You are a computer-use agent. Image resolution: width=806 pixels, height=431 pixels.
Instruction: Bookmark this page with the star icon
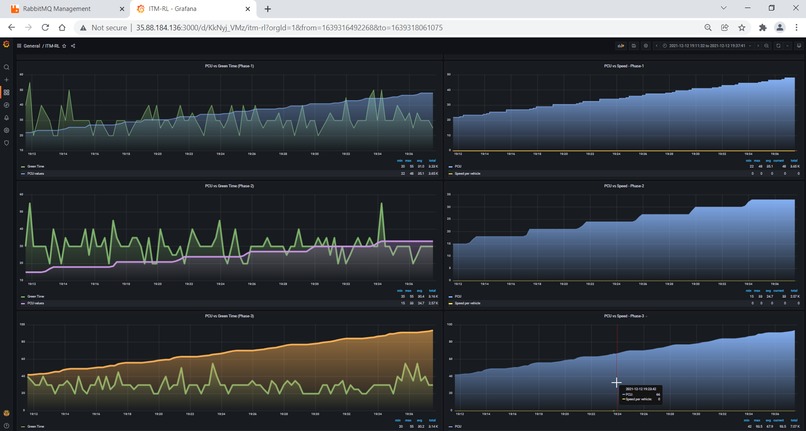pyautogui.click(x=742, y=28)
